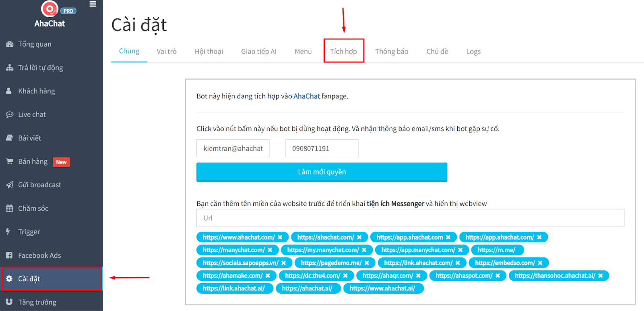Image resolution: width=644 pixels, height=311 pixels.
Task: Remove https://app.manychat.com/ domain tag
Action: tap(460, 250)
